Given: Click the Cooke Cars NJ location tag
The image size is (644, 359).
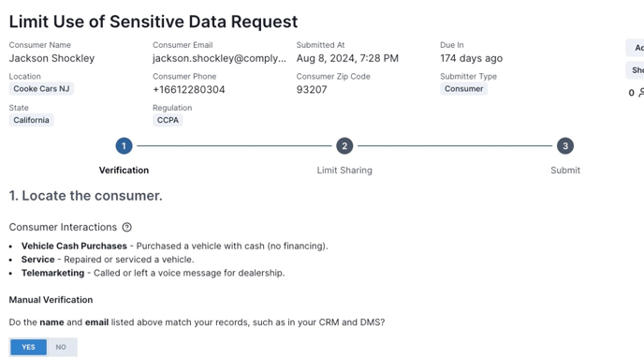Looking at the screenshot, I should tap(41, 89).
